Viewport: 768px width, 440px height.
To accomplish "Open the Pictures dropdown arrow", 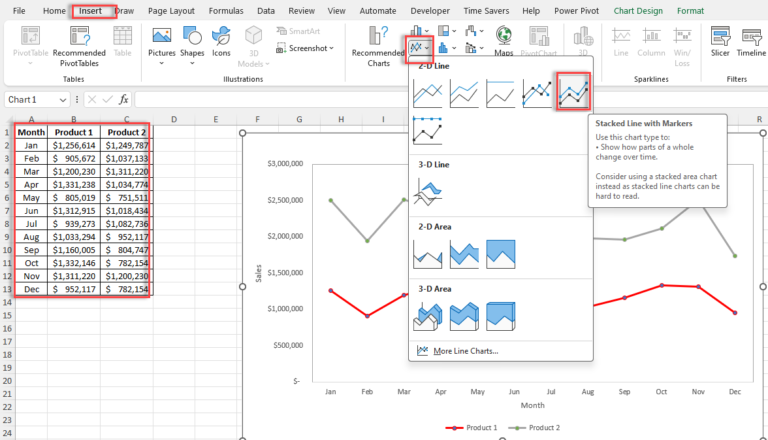I will (x=162, y=63).
